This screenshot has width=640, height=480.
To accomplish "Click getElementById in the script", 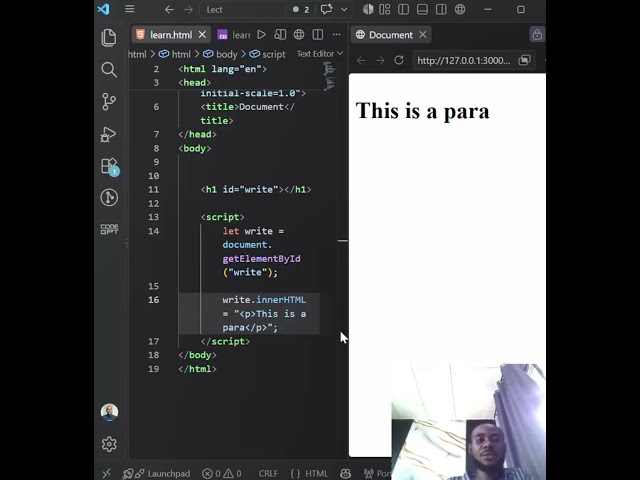I will [x=261, y=259].
